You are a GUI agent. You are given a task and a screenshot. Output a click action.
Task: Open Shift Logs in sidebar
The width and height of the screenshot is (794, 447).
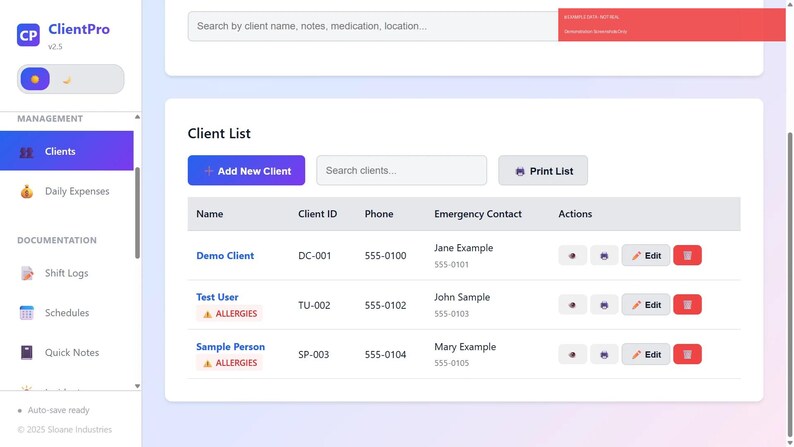pos(66,273)
